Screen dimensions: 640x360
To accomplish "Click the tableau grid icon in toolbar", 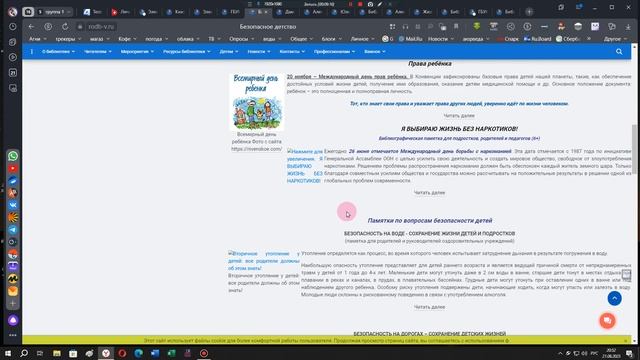I will 392,27.
